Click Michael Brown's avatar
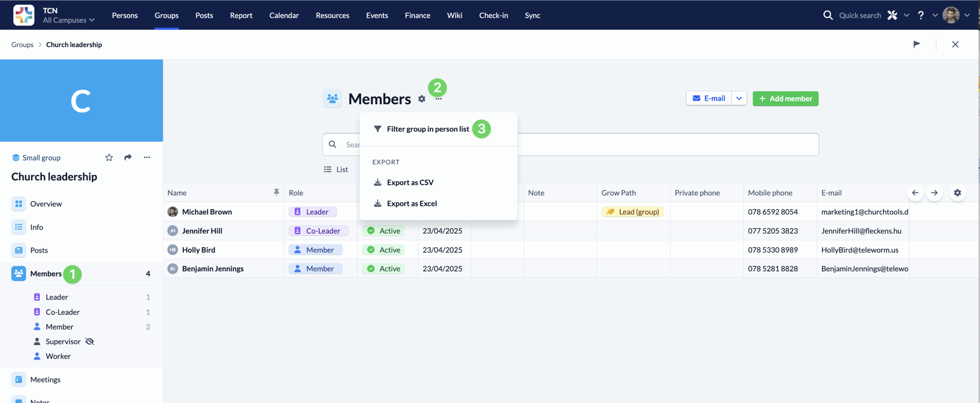Image resolution: width=980 pixels, height=403 pixels. click(173, 212)
